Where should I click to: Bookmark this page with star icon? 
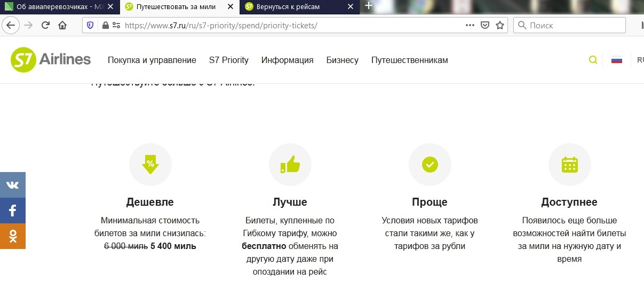500,25
